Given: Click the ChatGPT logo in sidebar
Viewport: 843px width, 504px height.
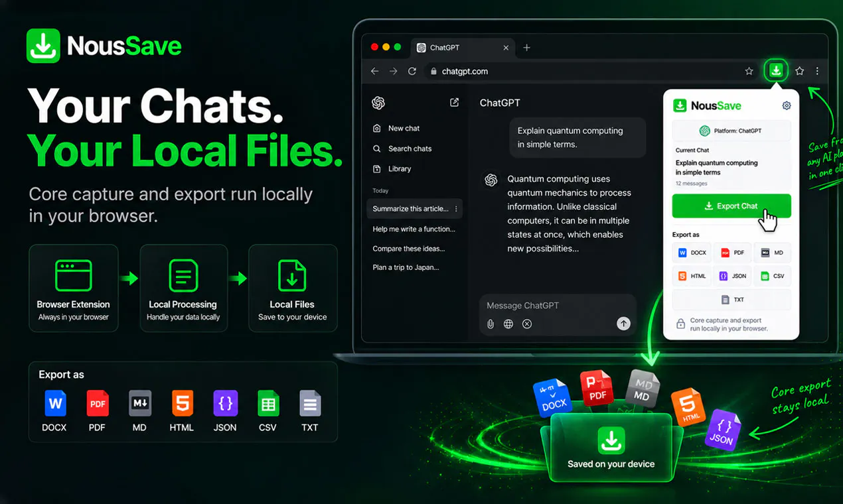Looking at the screenshot, I should click(378, 103).
